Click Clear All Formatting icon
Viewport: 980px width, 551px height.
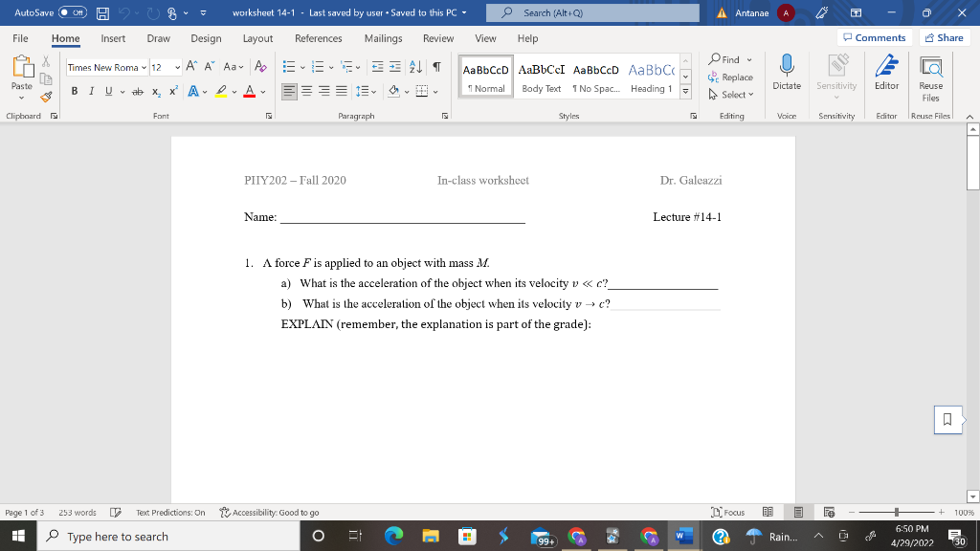(x=260, y=67)
